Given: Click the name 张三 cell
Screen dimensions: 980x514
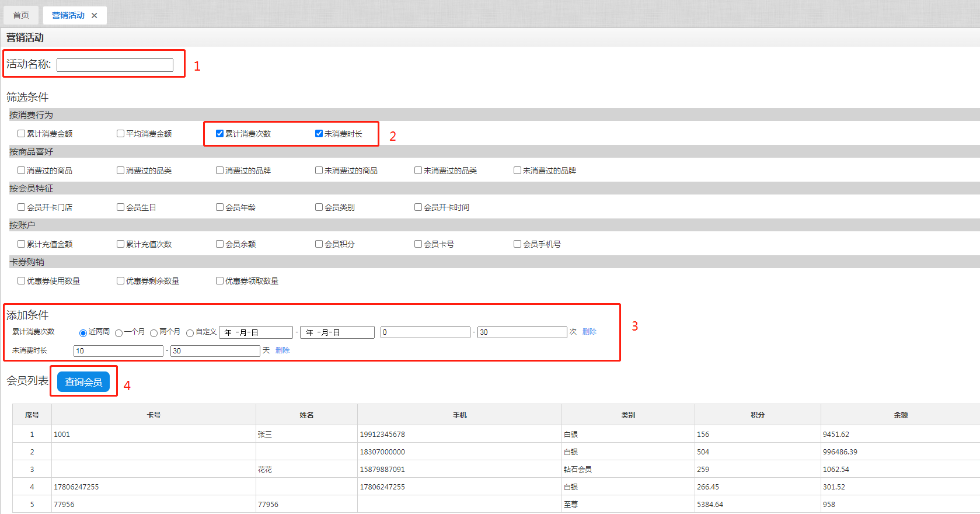Looking at the screenshot, I should pos(307,435).
